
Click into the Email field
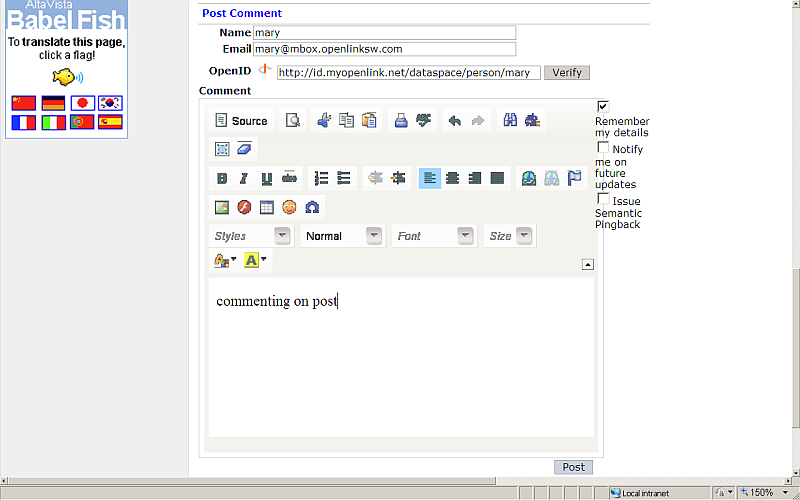[385, 49]
